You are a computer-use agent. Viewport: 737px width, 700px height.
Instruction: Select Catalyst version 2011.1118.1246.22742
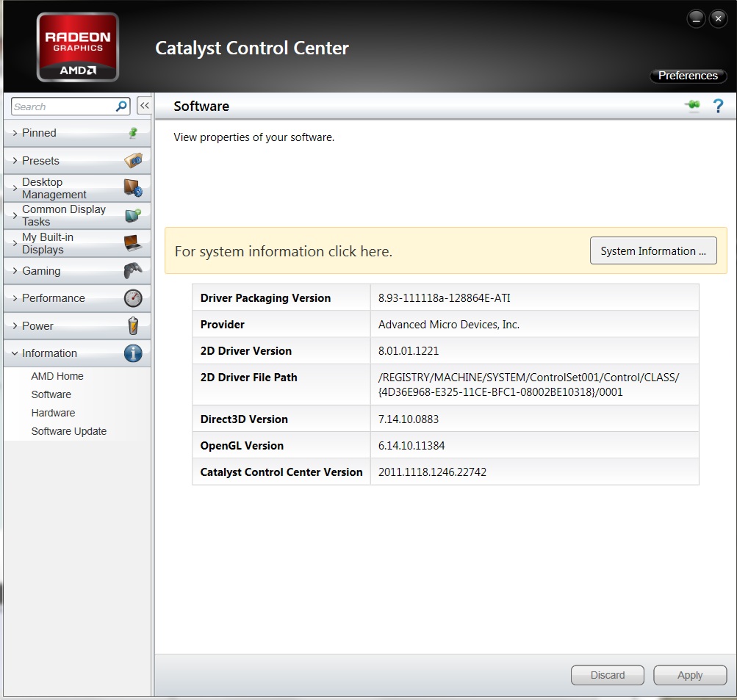coord(432,472)
